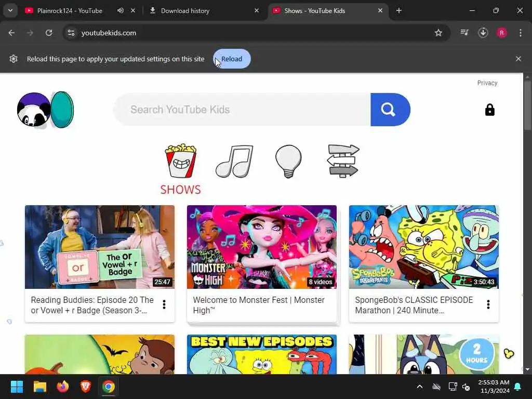Image resolution: width=532 pixels, height=399 pixels.
Task: Open Chrome three-dot menu
Action: click(x=521, y=33)
